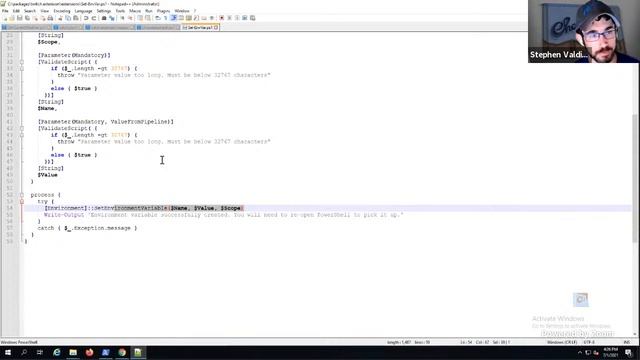This screenshot has width=640, height=360.
Task: Open the Plugins menu
Action: coord(163,11)
